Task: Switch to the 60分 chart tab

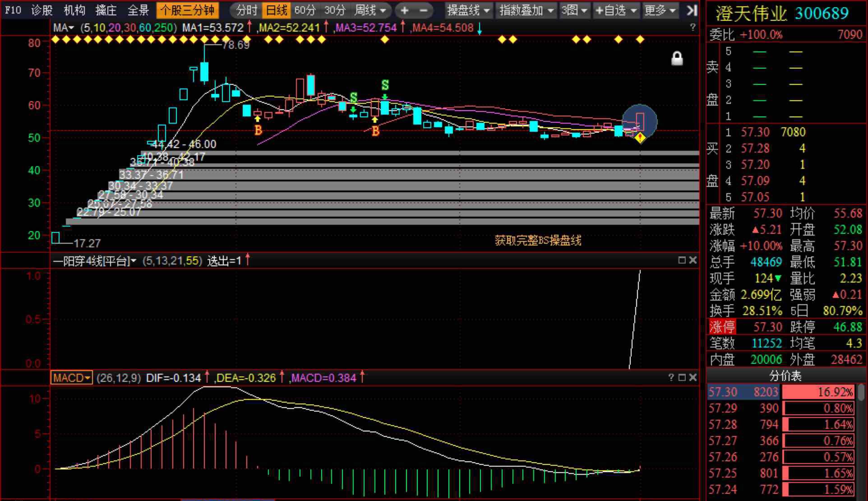Action: point(305,10)
